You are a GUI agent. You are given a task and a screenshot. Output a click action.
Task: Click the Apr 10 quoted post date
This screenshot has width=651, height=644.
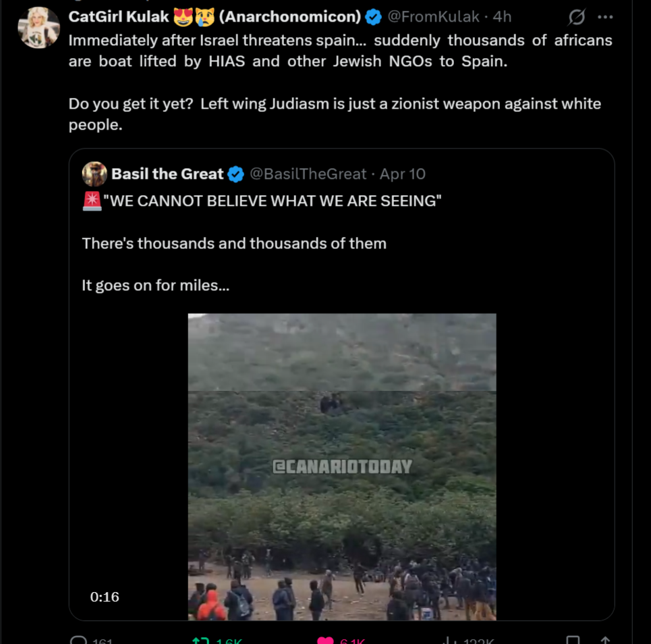coord(403,174)
